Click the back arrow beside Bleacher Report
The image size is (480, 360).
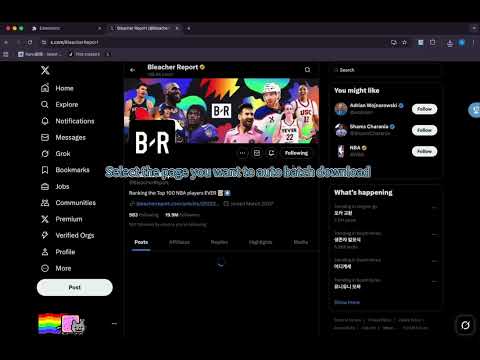tap(132, 70)
